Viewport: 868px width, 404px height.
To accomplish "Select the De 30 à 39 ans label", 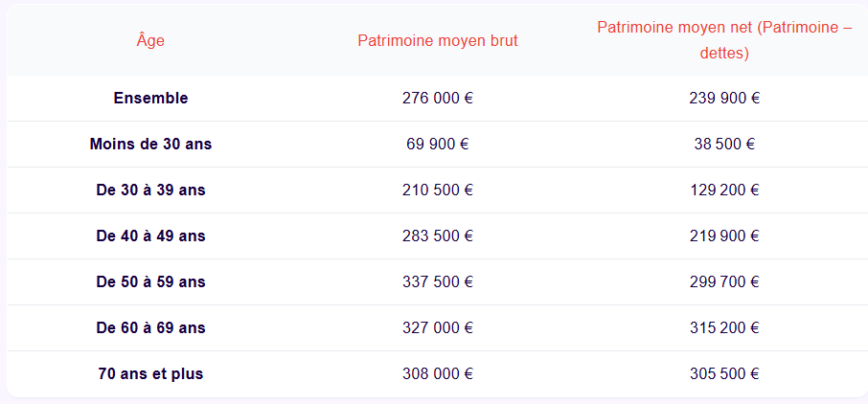I will pos(150,191).
